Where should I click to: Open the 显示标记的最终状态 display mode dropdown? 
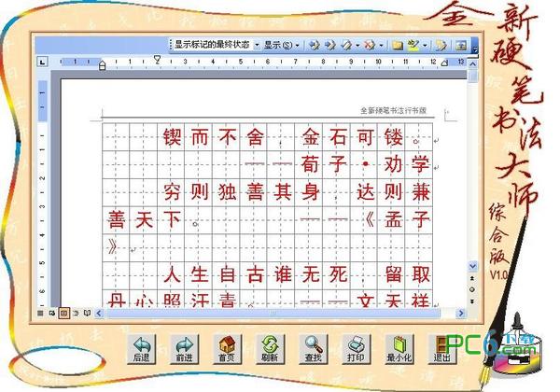tap(217, 45)
